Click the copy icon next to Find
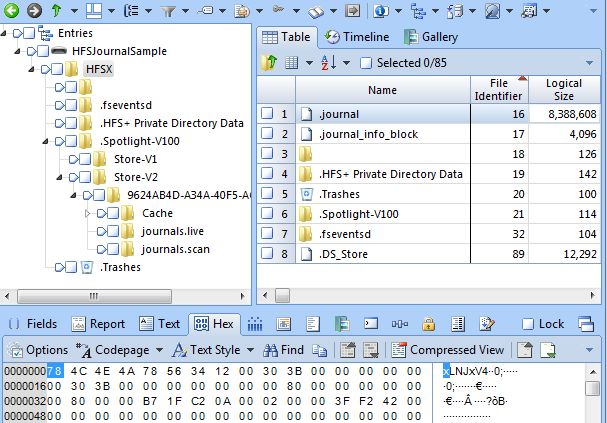 click(320, 350)
